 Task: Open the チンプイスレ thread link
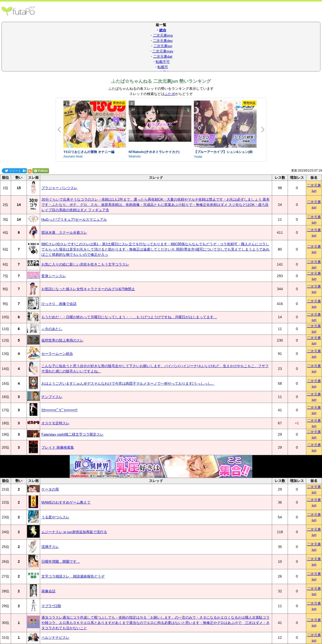coord(52,397)
